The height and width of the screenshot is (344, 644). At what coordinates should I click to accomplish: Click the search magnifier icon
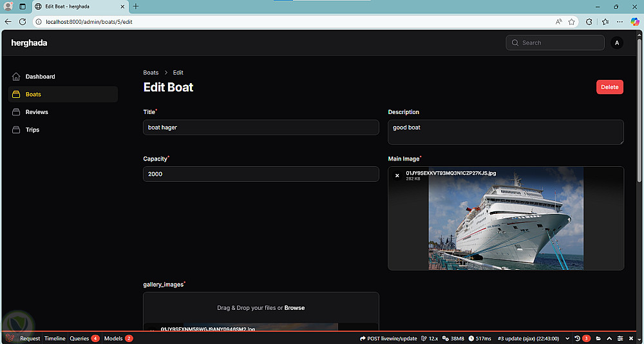click(x=515, y=43)
